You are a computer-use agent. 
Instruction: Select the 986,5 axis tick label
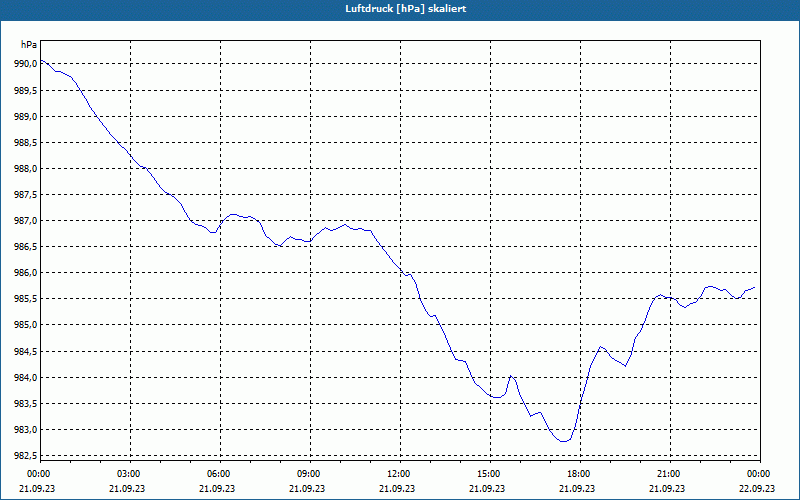(x=26, y=246)
